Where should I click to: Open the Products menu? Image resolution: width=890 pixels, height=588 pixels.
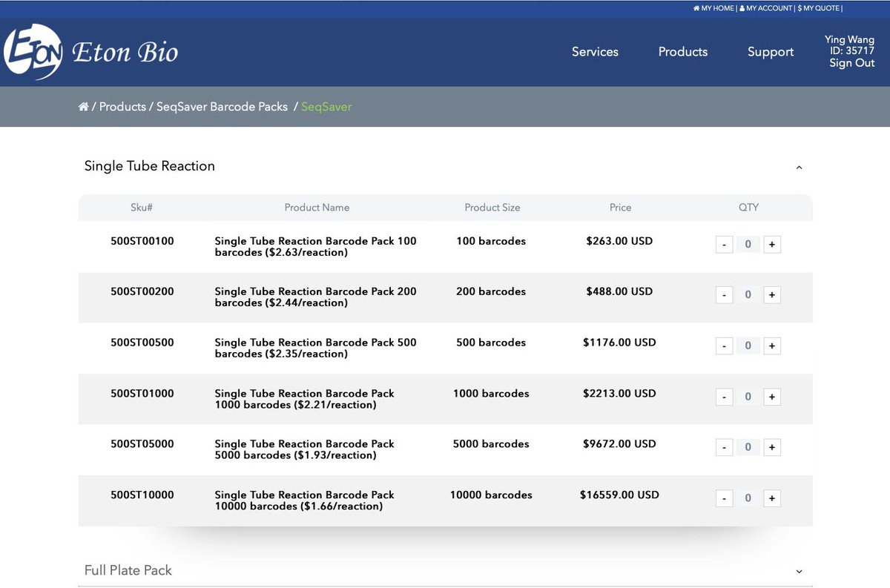point(683,52)
